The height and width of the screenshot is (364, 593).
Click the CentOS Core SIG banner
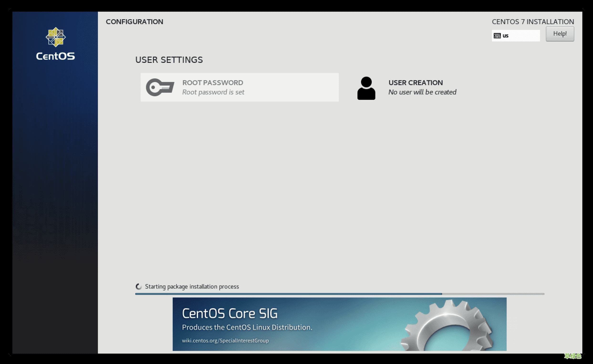coord(339,324)
